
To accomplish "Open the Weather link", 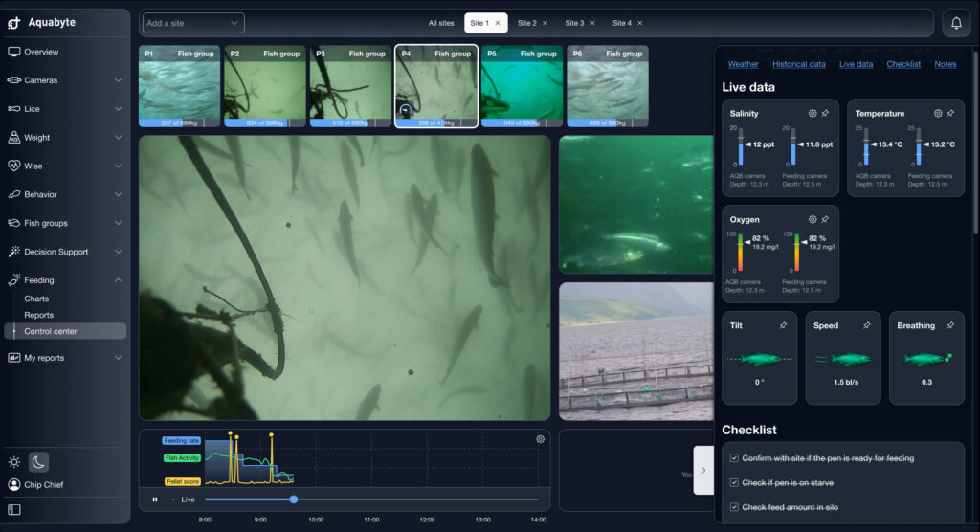I will tap(743, 64).
